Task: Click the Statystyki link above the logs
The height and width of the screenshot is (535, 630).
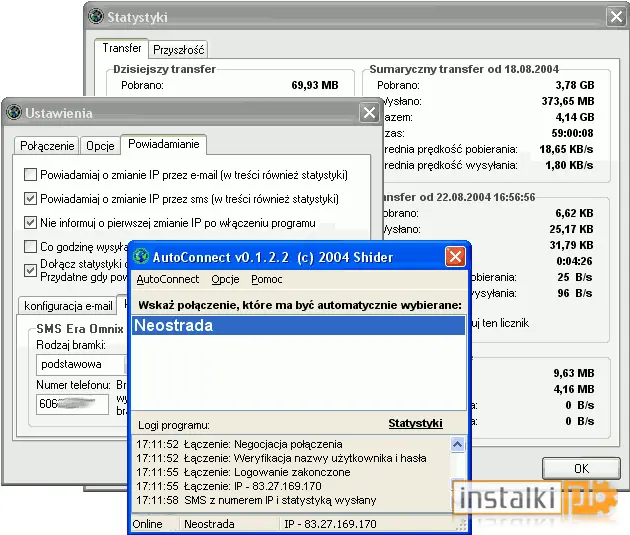Action: click(415, 423)
